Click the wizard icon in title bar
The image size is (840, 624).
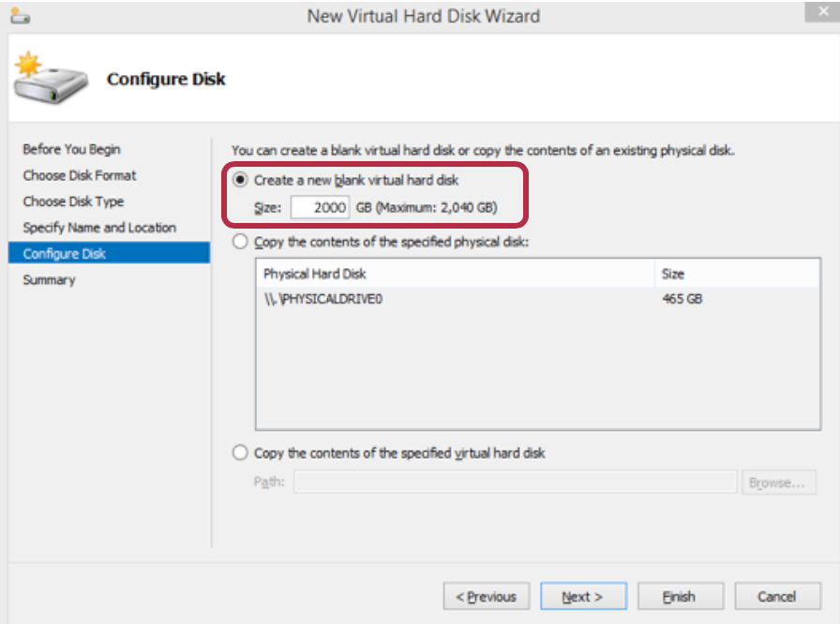(x=21, y=16)
